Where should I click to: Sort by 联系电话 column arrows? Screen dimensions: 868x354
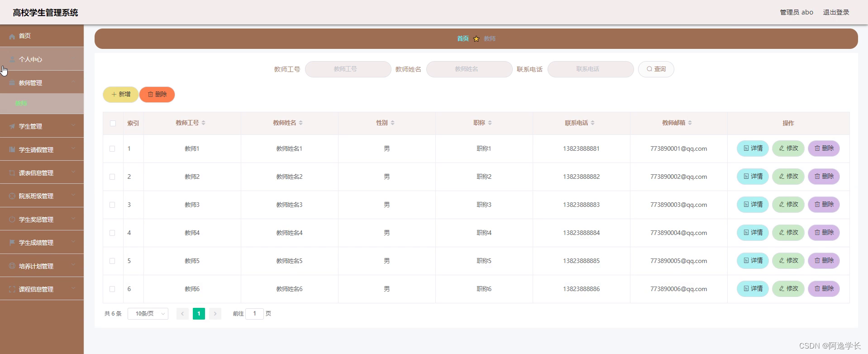click(593, 123)
